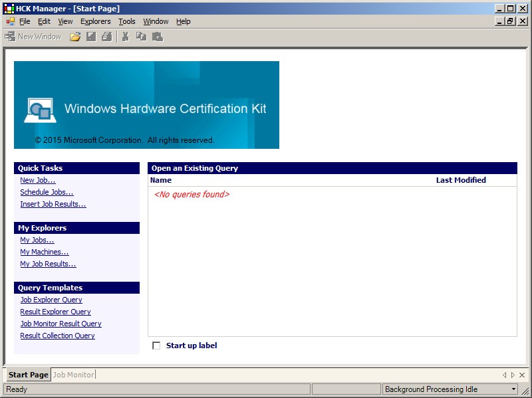Click the Last Modified column header
532x398 pixels.
(461, 180)
